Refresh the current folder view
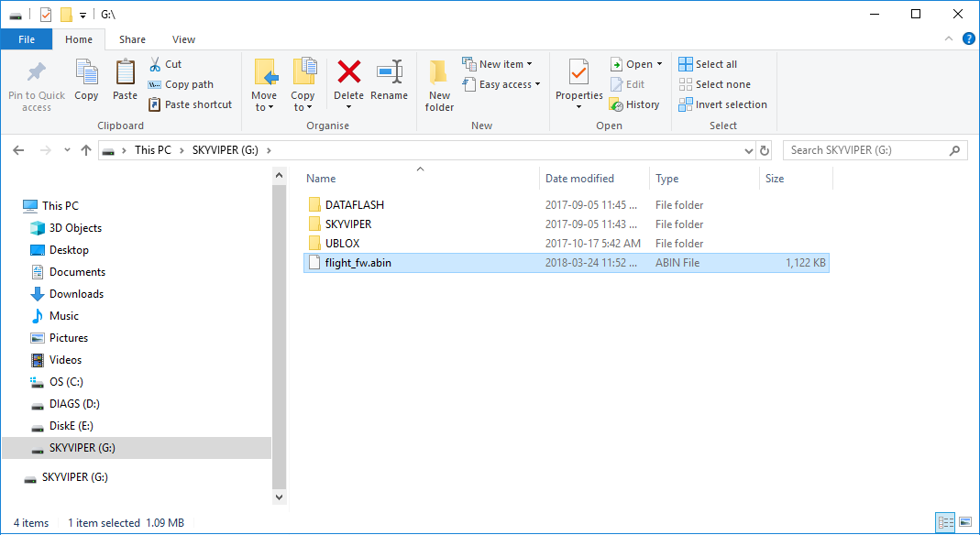Screen dimensions: 980x535 point(765,150)
